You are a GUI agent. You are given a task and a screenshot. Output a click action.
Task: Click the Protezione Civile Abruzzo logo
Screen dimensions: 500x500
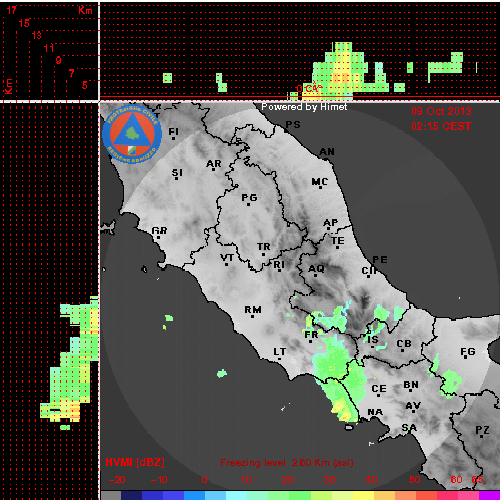point(132,134)
